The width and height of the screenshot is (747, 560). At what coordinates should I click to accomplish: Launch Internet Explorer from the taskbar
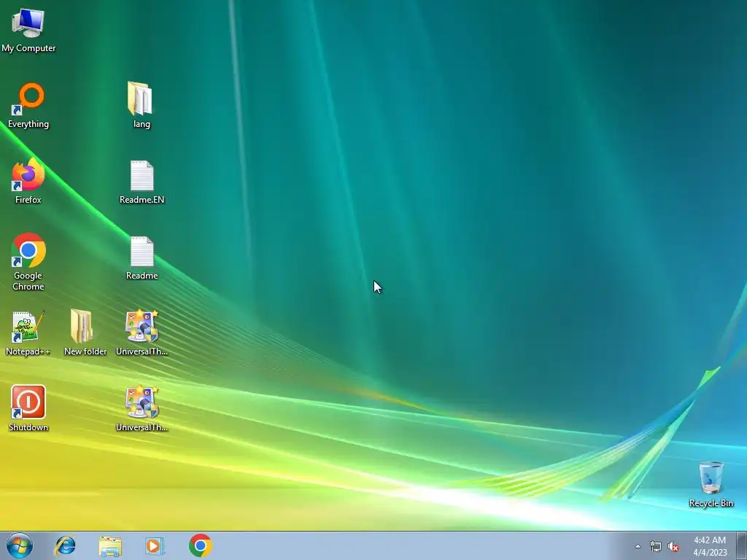tap(65, 545)
